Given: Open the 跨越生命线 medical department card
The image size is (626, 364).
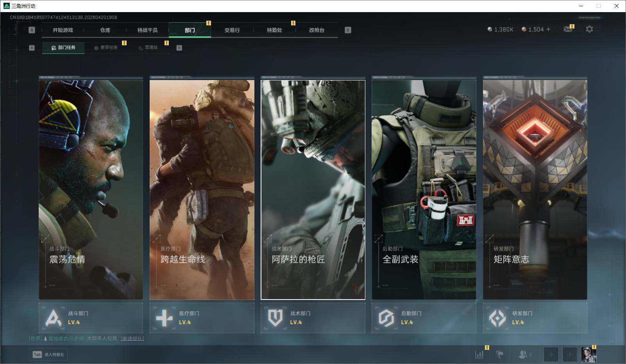Looking at the screenshot, I should 202,189.
